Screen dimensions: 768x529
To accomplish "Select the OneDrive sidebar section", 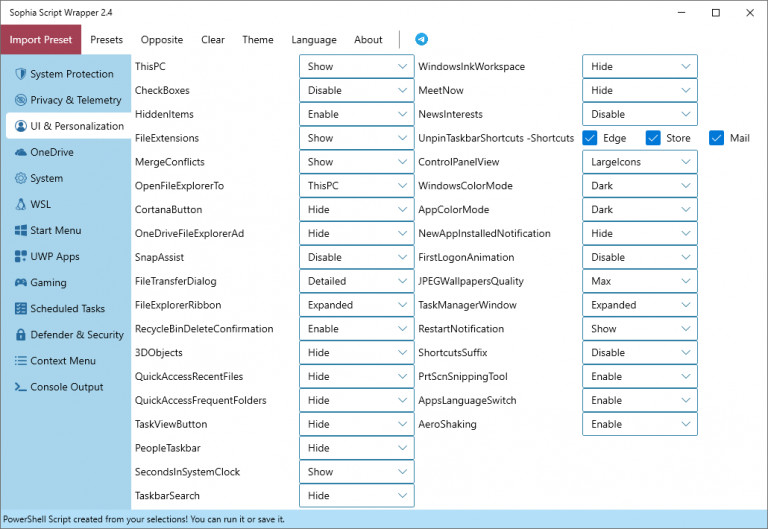I will (69, 152).
